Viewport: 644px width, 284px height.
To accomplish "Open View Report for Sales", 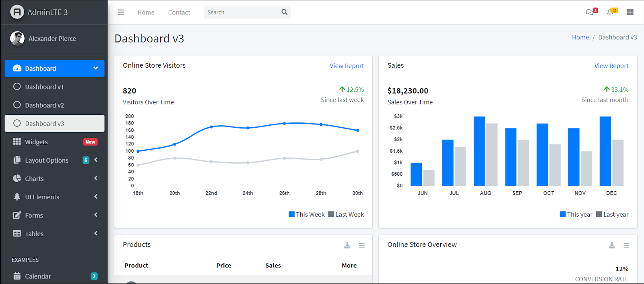I will tap(611, 66).
